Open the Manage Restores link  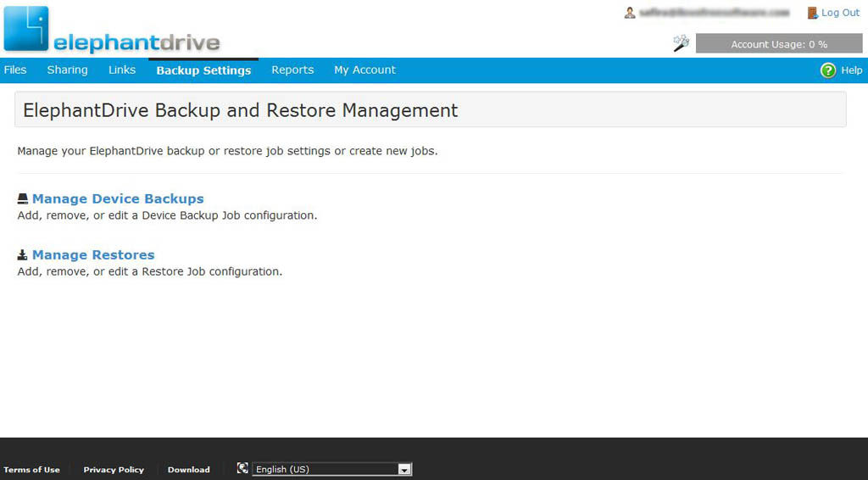coord(93,254)
